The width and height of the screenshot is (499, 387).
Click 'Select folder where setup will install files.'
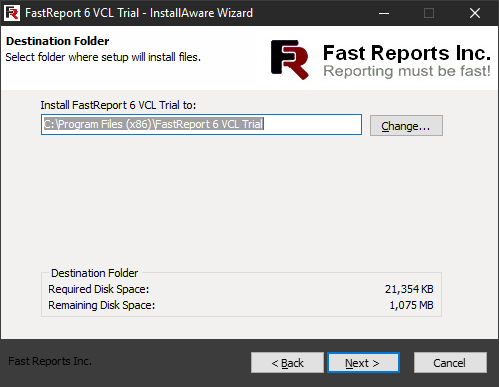click(x=103, y=57)
